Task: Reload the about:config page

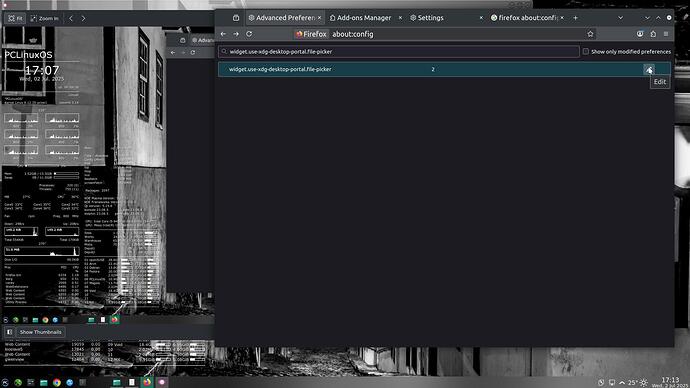Action: [249, 34]
